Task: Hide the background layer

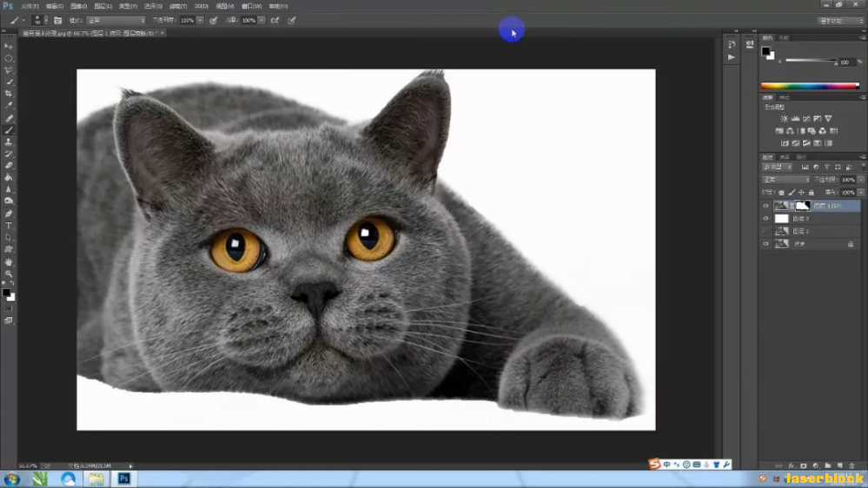Action: click(765, 244)
